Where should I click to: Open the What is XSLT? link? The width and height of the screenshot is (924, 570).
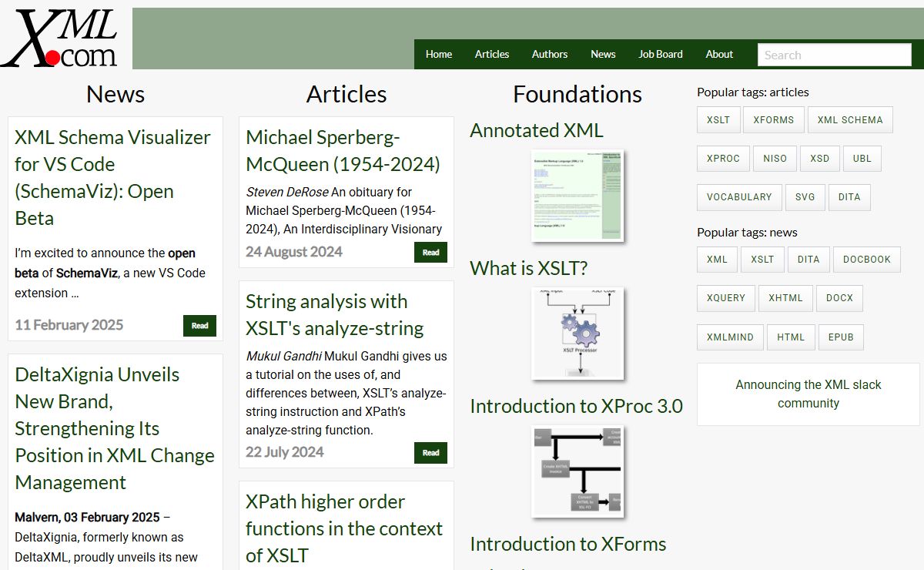[x=529, y=268]
